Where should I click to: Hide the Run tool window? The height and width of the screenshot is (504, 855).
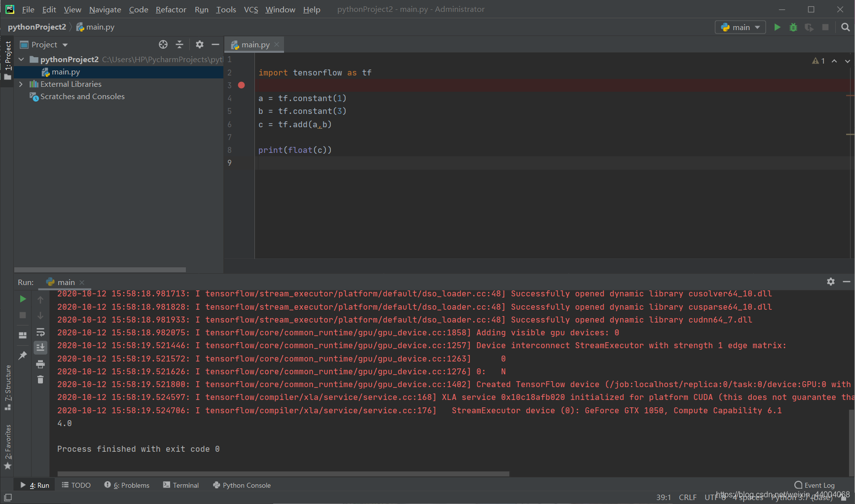847,282
